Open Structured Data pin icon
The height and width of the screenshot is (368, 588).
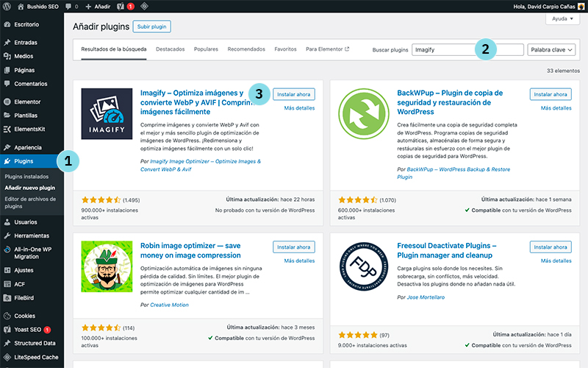(x=7, y=343)
